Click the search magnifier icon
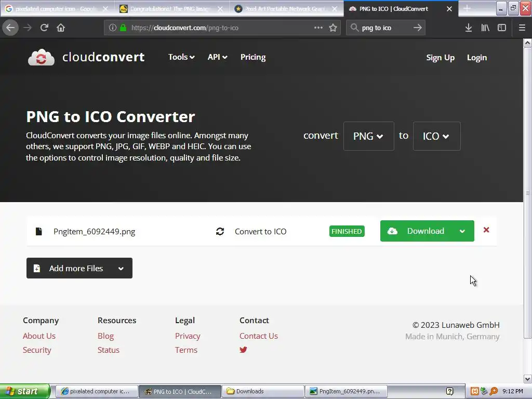The width and height of the screenshot is (532, 399). (354, 28)
